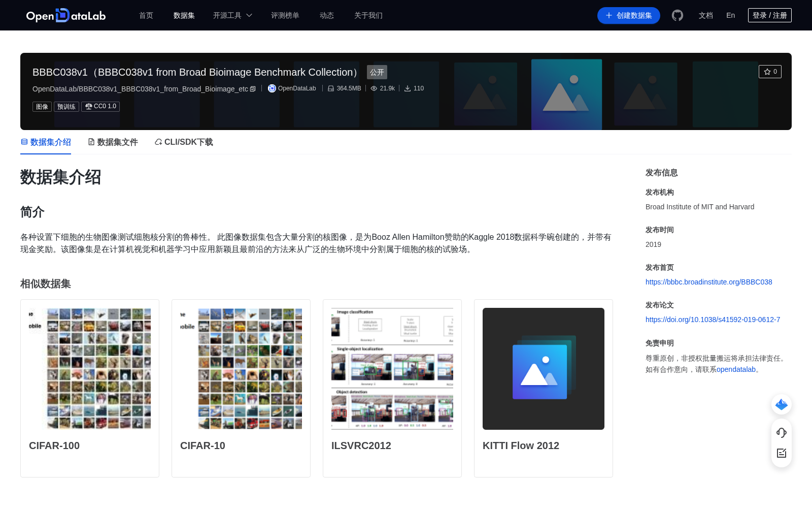The image size is (812, 508).
Task: Click the 364.5MB size text
Action: 349,88
